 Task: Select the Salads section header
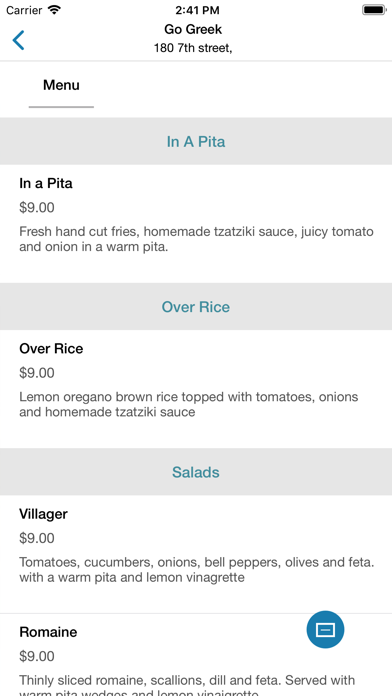(x=196, y=472)
